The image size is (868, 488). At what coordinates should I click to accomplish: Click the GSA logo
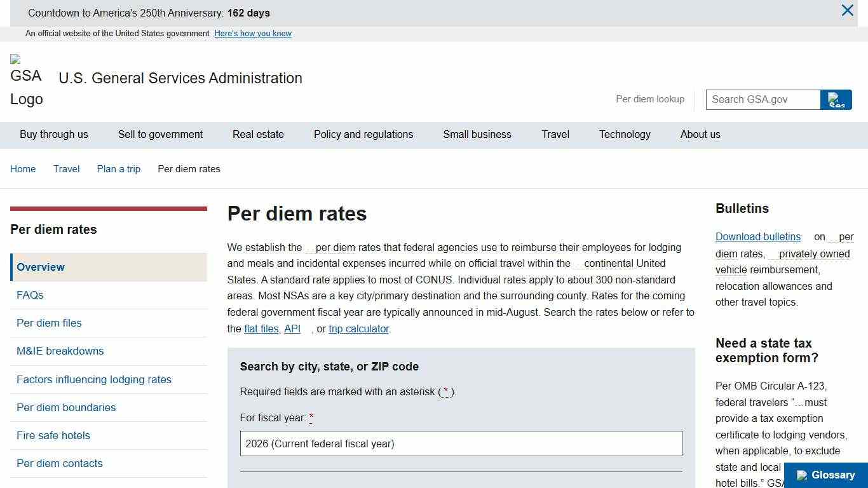26,78
